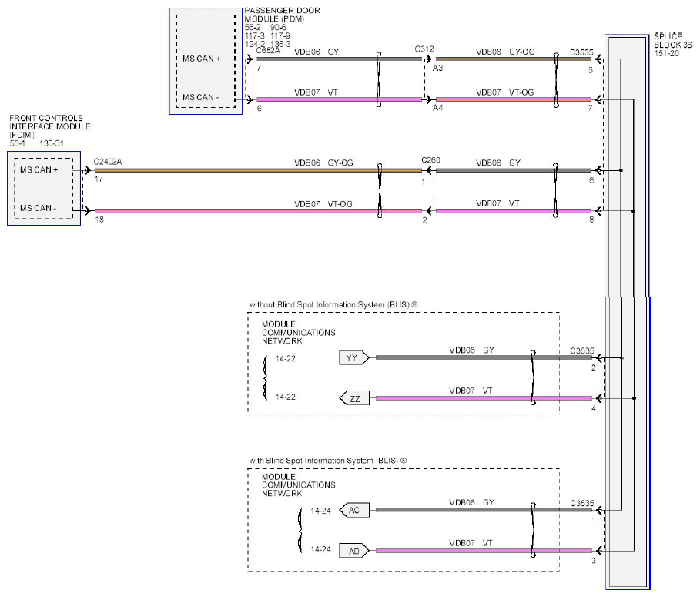Image resolution: width=700 pixels, height=597 pixels.
Task: Click the 'with Blind Spot Information System' heading
Action: click(x=328, y=461)
